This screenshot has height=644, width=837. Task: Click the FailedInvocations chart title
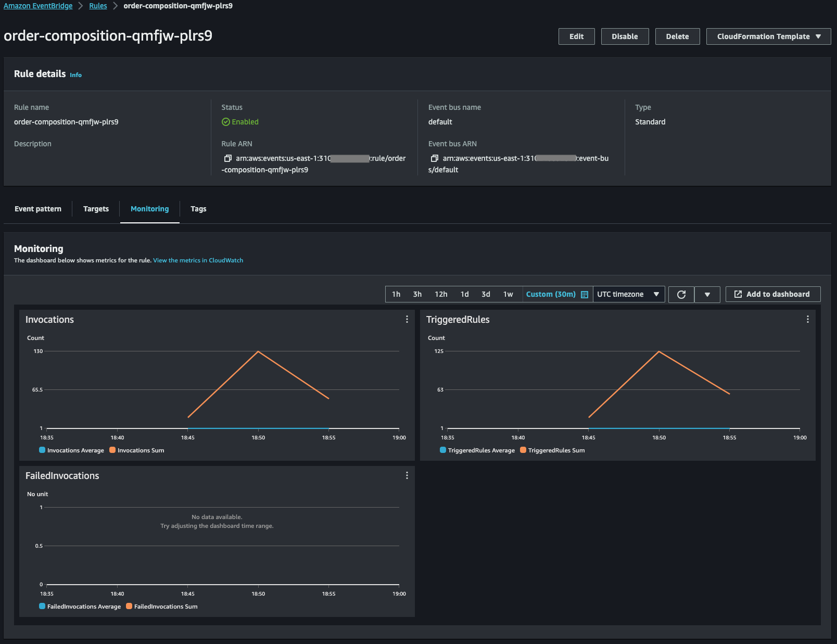(x=62, y=476)
